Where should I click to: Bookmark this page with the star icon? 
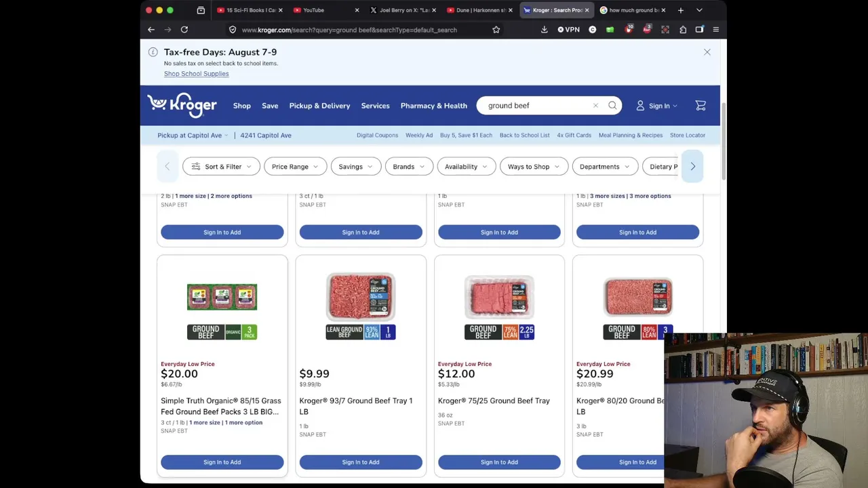pyautogui.click(x=496, y=30)
